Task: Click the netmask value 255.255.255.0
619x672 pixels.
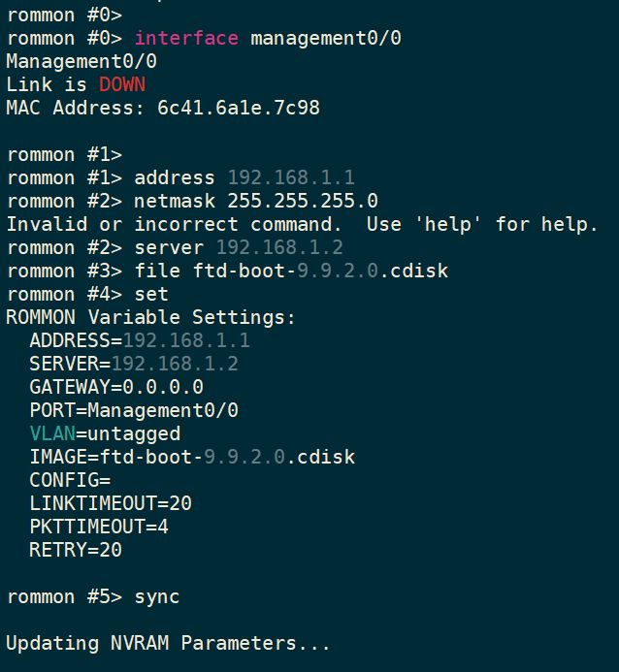Action: tap(303, 201)
